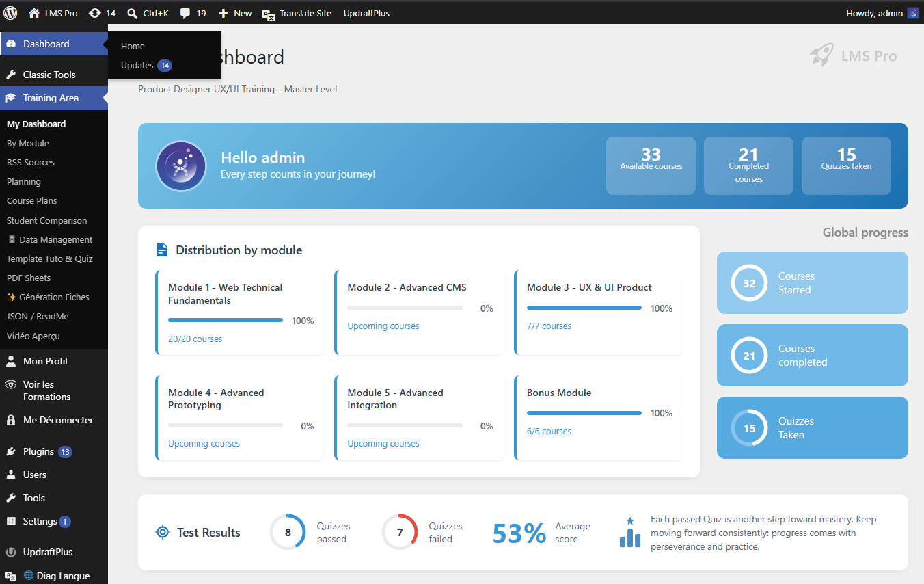
Task: Open By Module submenu item
Action: coord(28,143)
